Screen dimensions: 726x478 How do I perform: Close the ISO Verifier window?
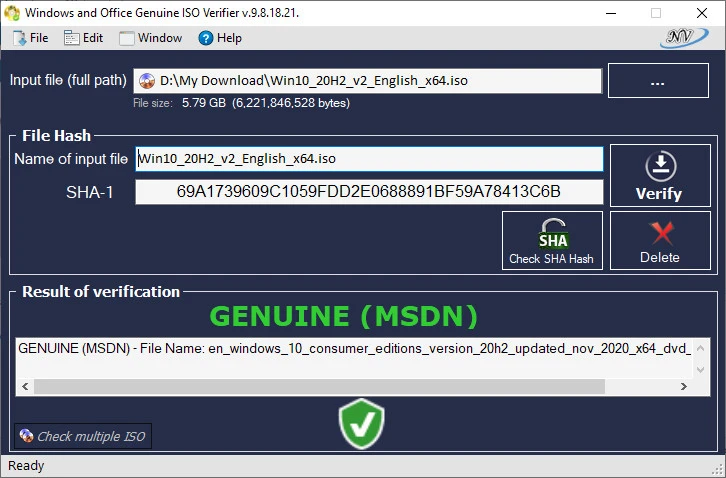pyautogui.click(x=702, y=13)
